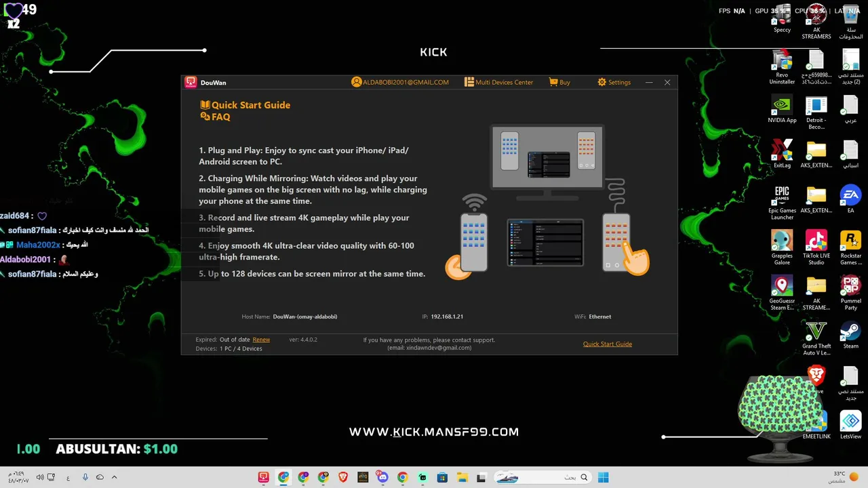The height and width of the screenshot is (488, 868).
Task: Open Microsoft Store from the taskbar
Action: click(442, 477)
